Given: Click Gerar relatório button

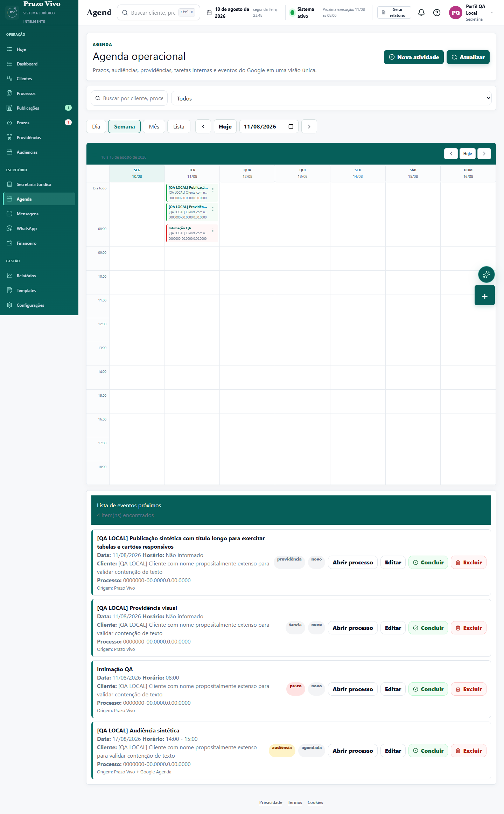Looking at the screenshot, I should (394, 13).
